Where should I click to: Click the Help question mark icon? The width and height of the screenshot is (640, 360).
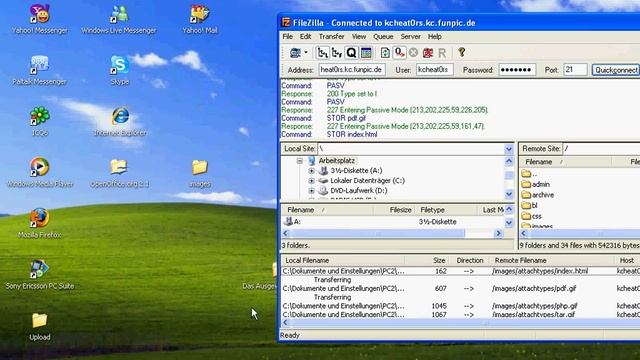coord(462,52)
